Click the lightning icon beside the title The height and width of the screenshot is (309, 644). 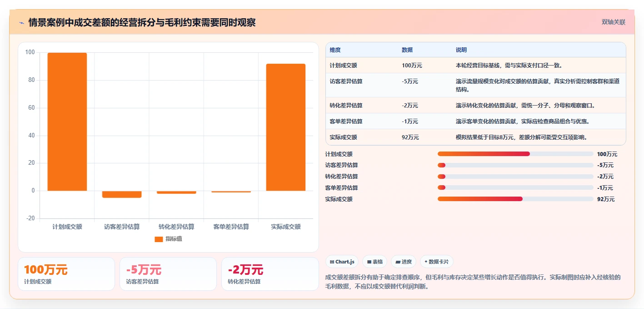click(21, 22)
